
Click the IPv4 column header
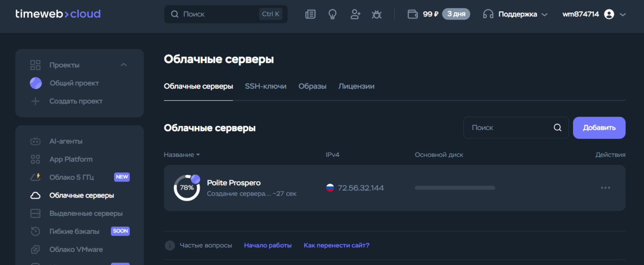pos(332,155)
